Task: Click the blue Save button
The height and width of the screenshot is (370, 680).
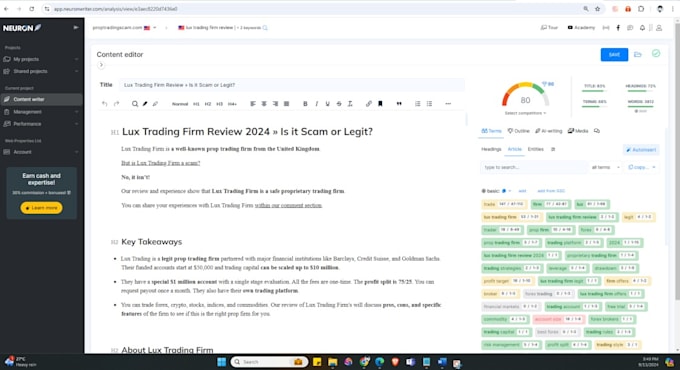Action: point(614,55)
